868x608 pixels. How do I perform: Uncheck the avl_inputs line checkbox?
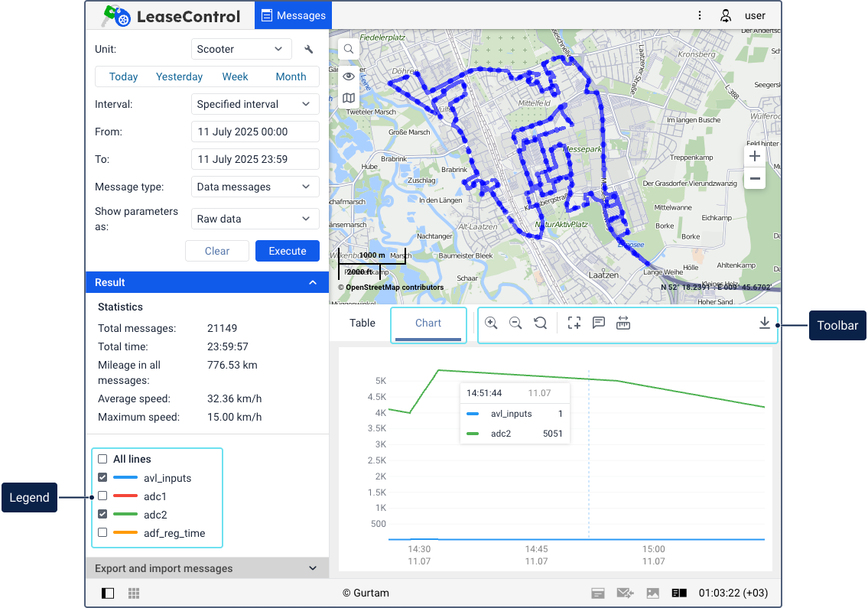tap(102, 477)
